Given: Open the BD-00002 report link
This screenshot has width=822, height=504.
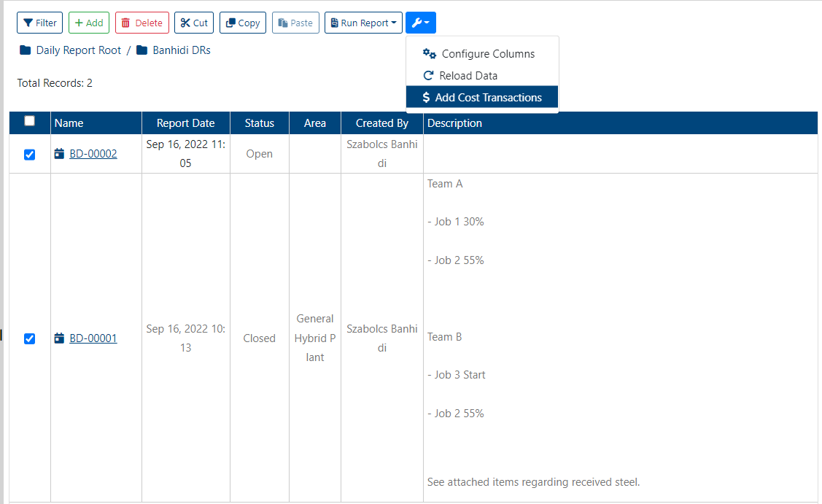Looking at the screenshot, I should tap(93, 154).
